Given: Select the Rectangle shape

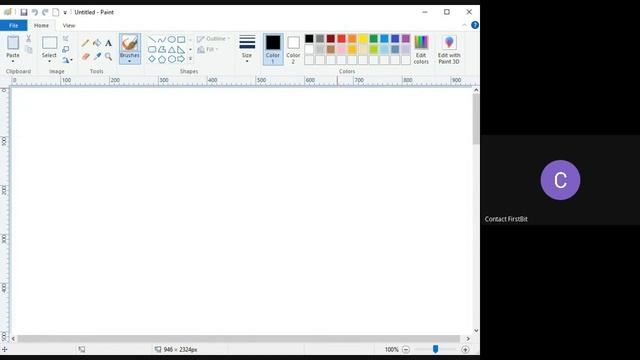Looking at the screenshot, I should 181,40.
